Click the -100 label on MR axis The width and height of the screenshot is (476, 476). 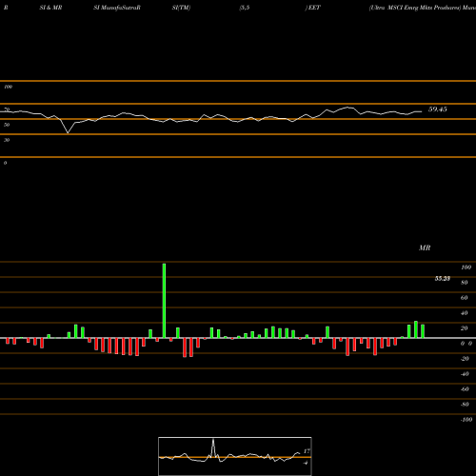(466, 420)
